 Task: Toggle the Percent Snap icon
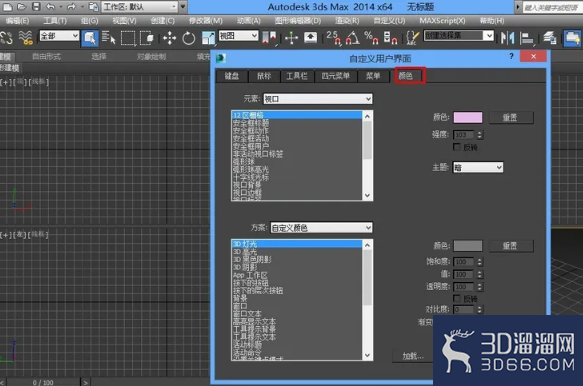pyautogui.click(x=371, y=38)
